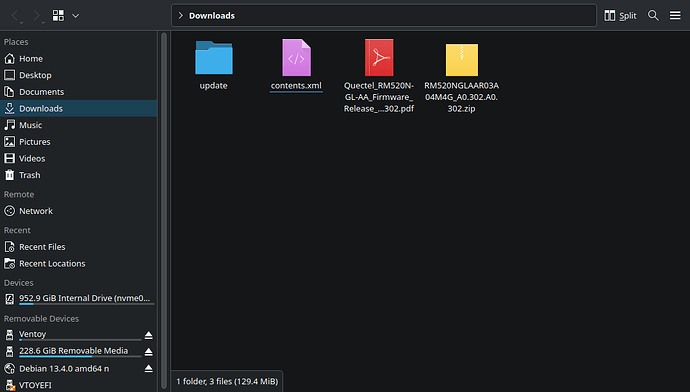Open the hamburger menu

click(x=675, y=15)
